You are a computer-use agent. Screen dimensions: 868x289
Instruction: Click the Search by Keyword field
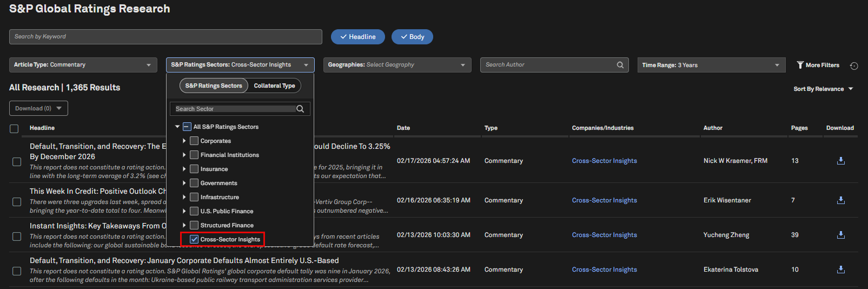(x=165, y=37)
